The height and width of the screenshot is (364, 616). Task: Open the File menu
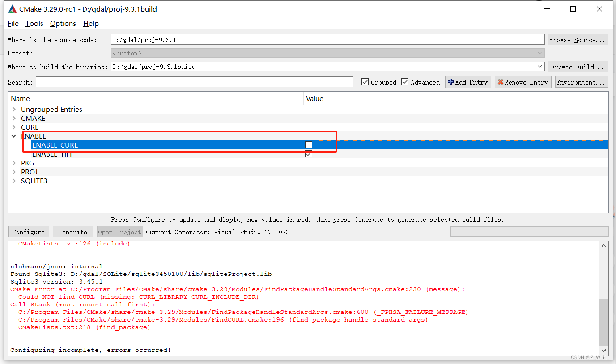pos(13,24)
